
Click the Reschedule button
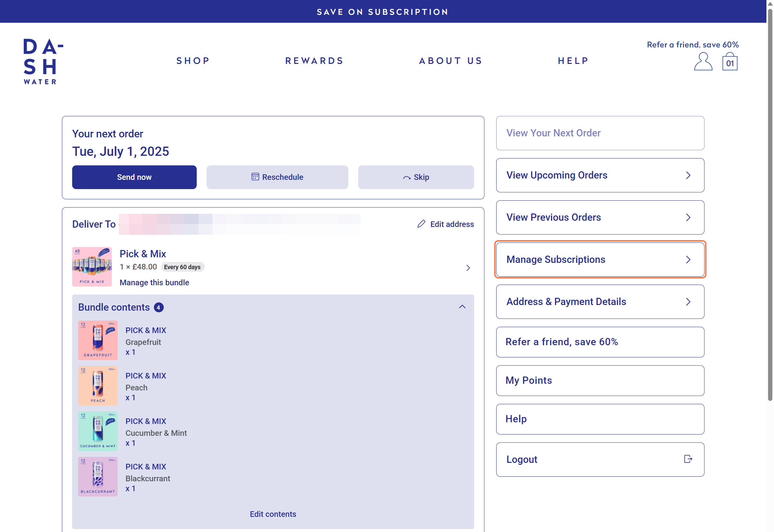(x=277, y=177)
